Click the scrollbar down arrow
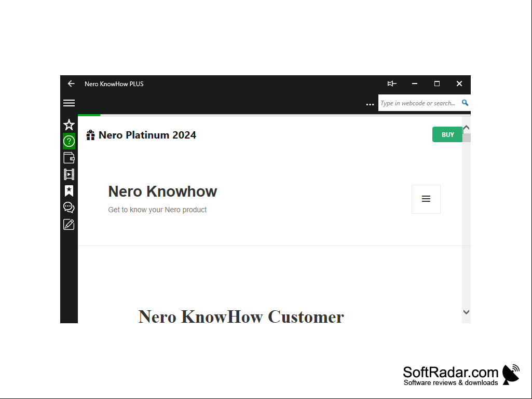 pyautogui.click(x=466, y=312)
